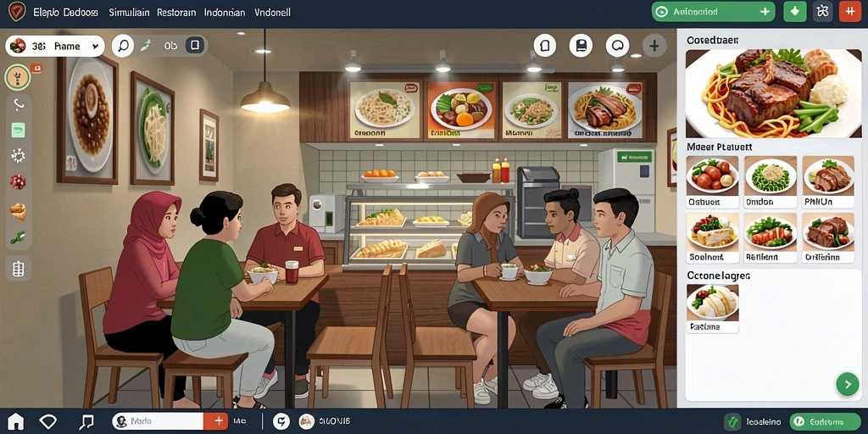Click the shield logo icon in top bar
This screenshot has height=434, width=868.
[17, 12]
